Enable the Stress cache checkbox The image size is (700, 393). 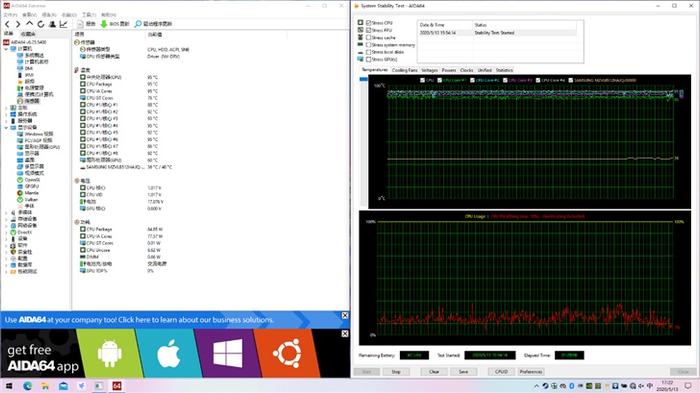click(368, 38)
